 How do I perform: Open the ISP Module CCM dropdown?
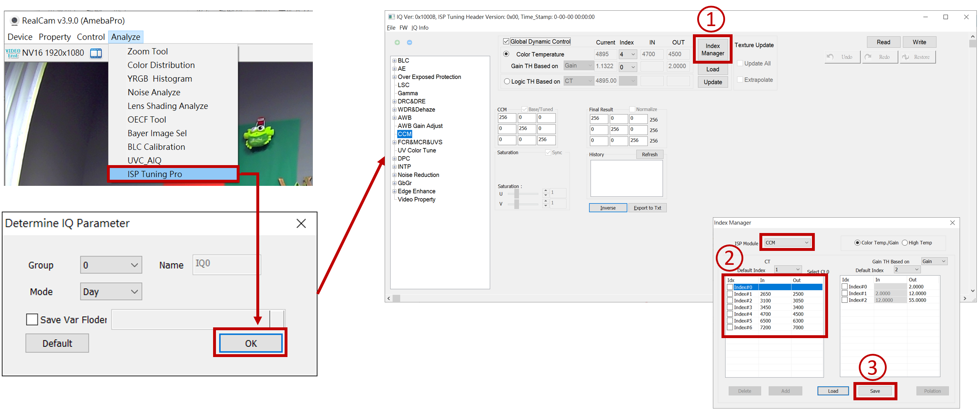786,243
